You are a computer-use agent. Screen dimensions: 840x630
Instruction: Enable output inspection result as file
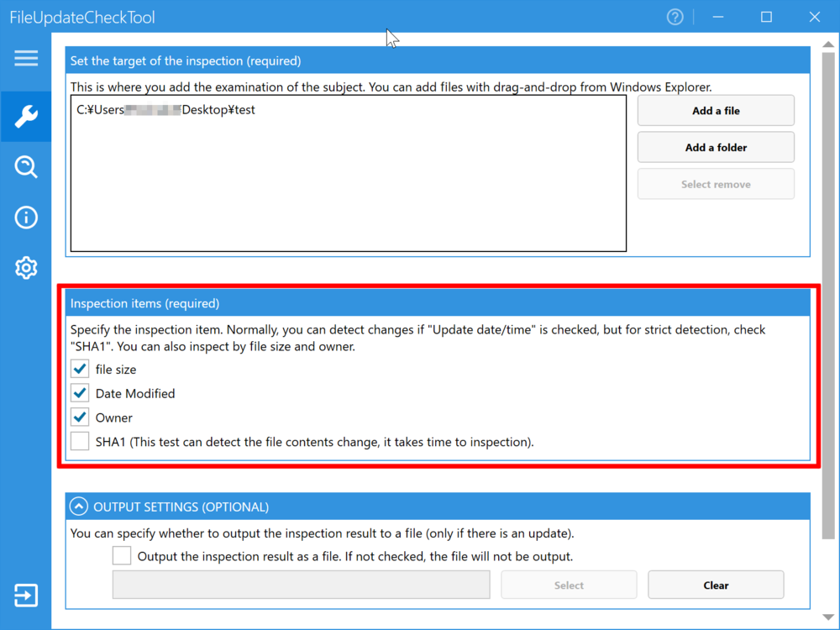(122, 556)
